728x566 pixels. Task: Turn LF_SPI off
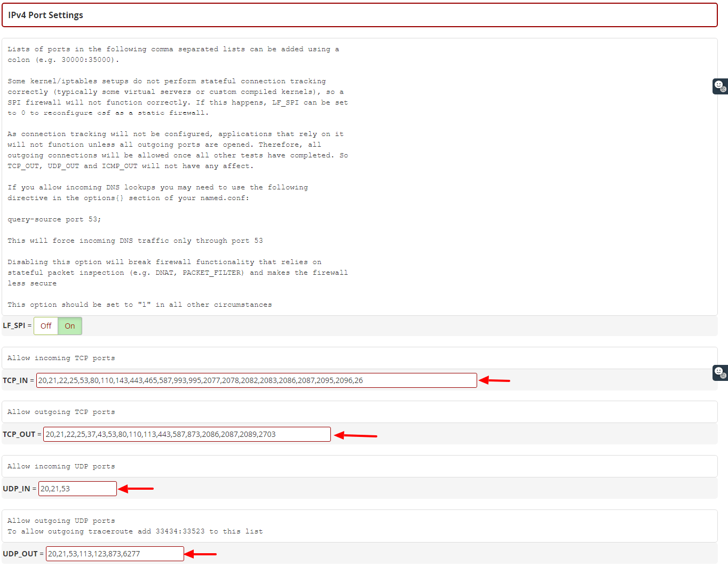point(46,326)
